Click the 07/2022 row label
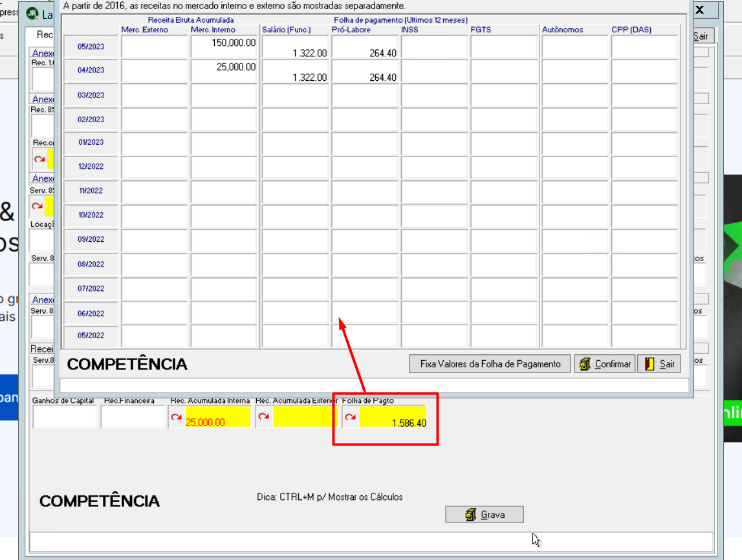Viewport: 742px width, 560px height. click(91, 288)
